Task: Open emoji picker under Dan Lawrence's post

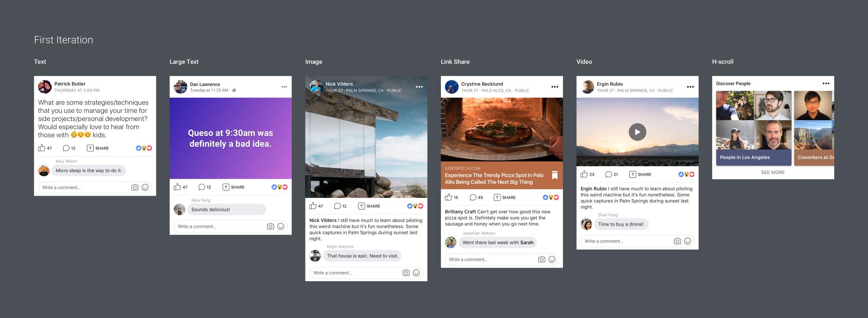Action: pos(281,226)
